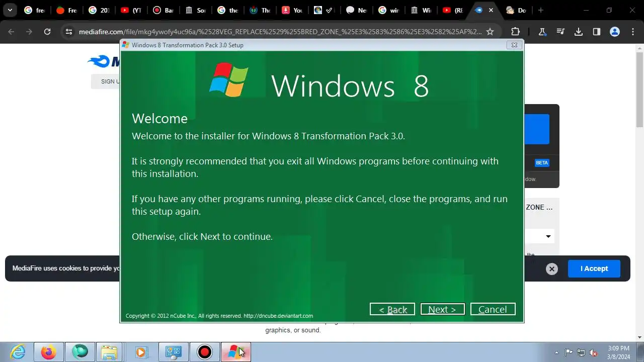Switch to the '20' Google tab
The height and width of the screenshot is (362, 644).
tap(99, 10)
